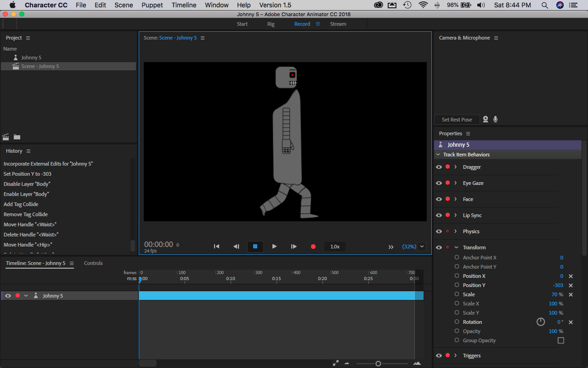
Task: Step back one frame
Action: [x=236, y=247]
